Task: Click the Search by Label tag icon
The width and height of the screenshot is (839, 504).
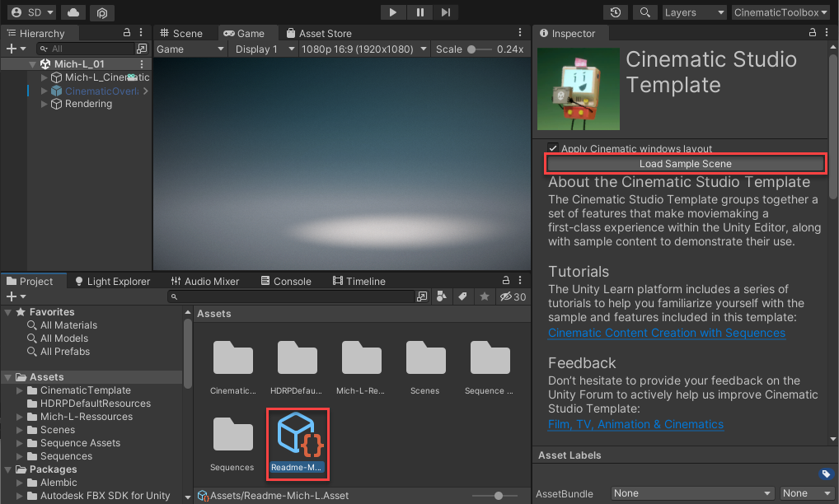Action: (463, 296)
